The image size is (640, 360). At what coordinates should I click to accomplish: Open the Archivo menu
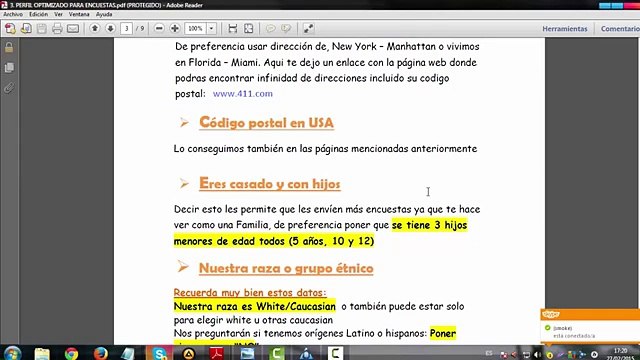(13, 14)
